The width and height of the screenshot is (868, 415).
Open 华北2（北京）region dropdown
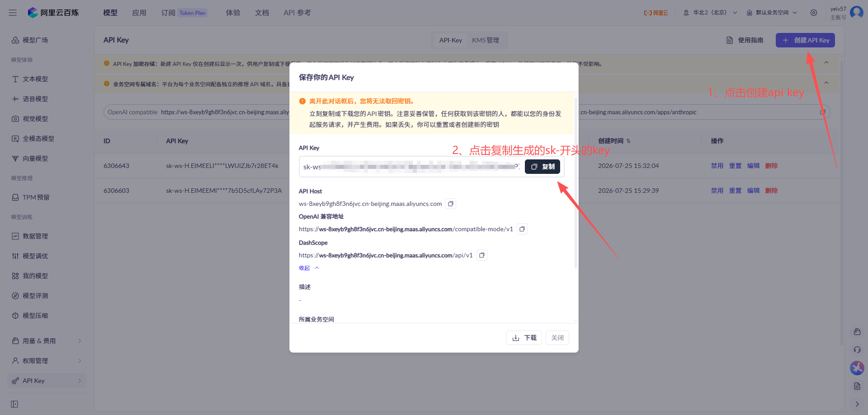tap(710, 13)
